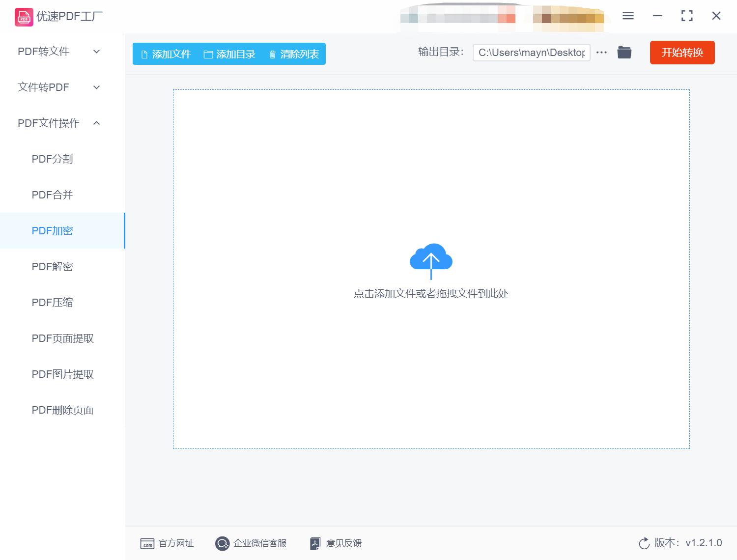Click the 意见反馈 feedback icon
This screenshot has height=560, width=737.
[315, 543]
